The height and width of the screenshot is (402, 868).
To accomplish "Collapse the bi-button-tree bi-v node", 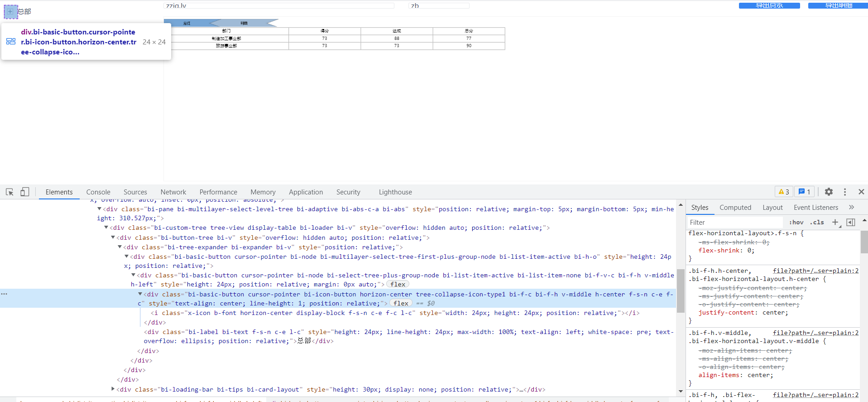I will click(x=113, y=237).
